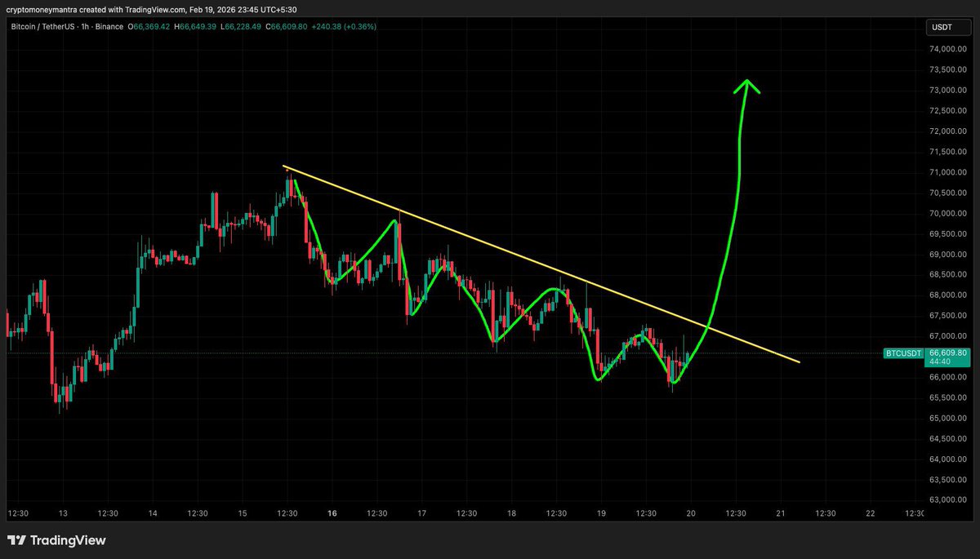Select the high price value H66,649.39
Image resolution: width=980 pixels, height=559 pixels.
(198, 26)
